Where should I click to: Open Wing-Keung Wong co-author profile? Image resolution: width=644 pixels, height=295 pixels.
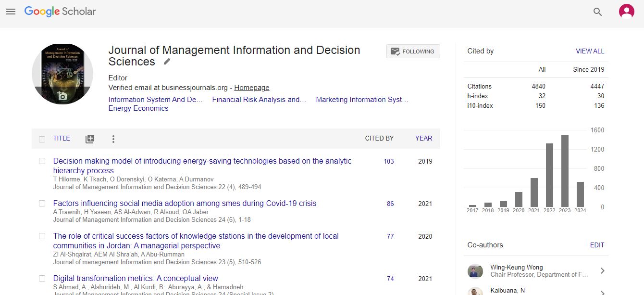516,267
